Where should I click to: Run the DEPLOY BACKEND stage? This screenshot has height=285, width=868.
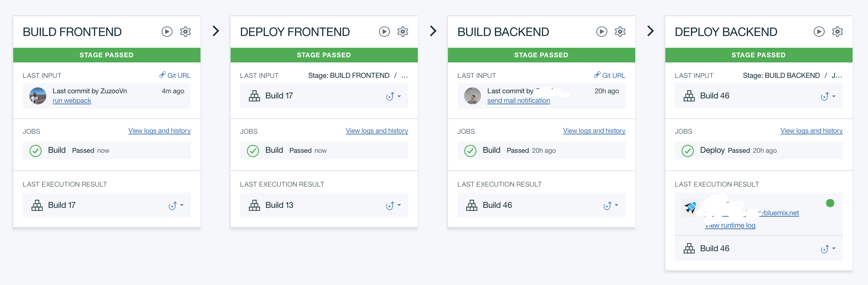819,32
